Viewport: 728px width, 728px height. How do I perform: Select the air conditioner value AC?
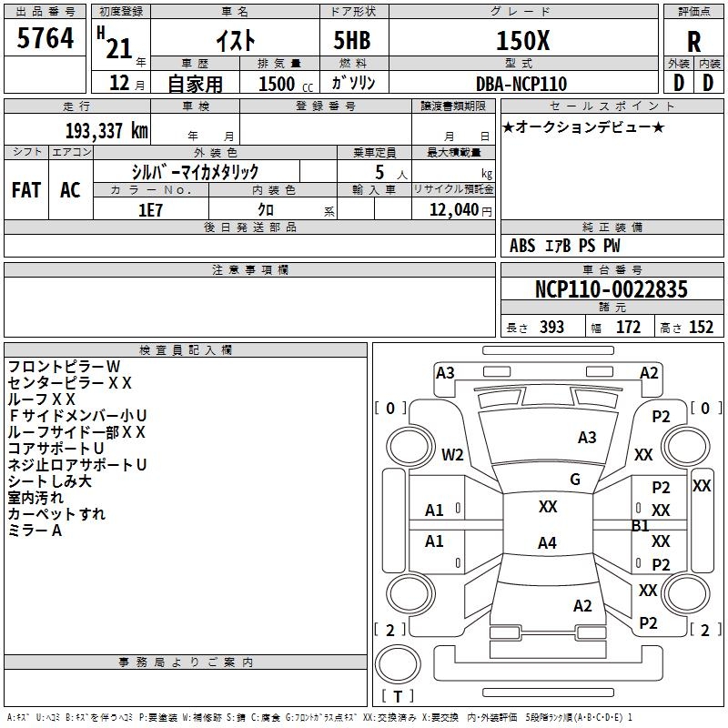70,190
